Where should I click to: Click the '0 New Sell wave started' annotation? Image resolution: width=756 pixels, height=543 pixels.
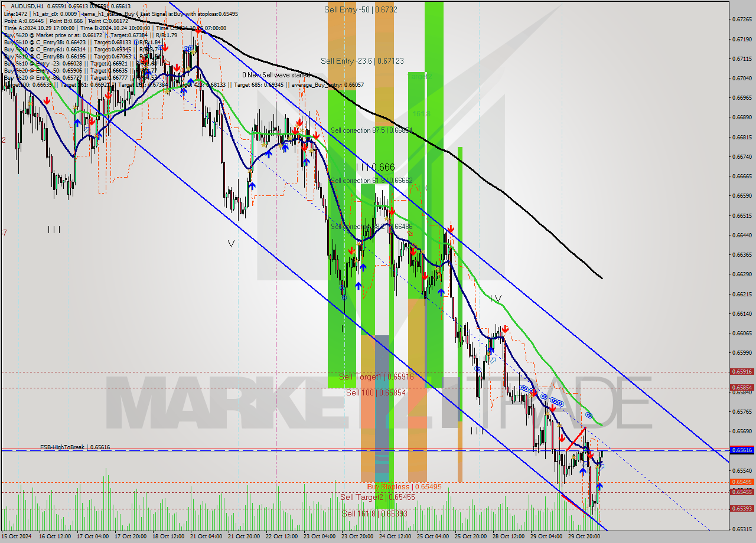pyautogui.click(x=276, y=75)
